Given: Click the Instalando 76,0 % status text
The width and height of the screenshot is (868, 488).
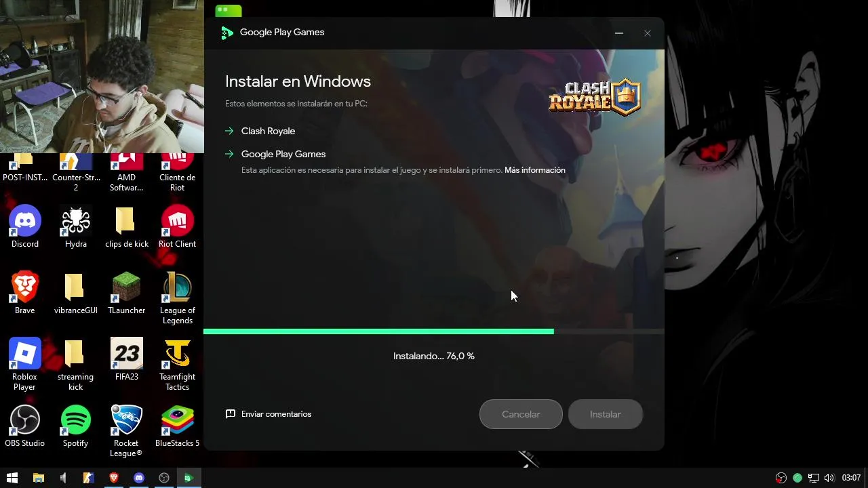Looking at the screenshot, I should click(x=434, y=356).
